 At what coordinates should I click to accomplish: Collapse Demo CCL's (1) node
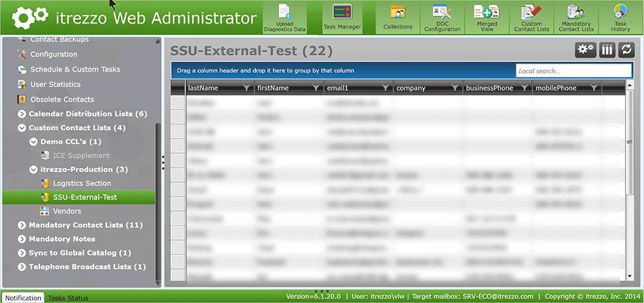point(33,142)
